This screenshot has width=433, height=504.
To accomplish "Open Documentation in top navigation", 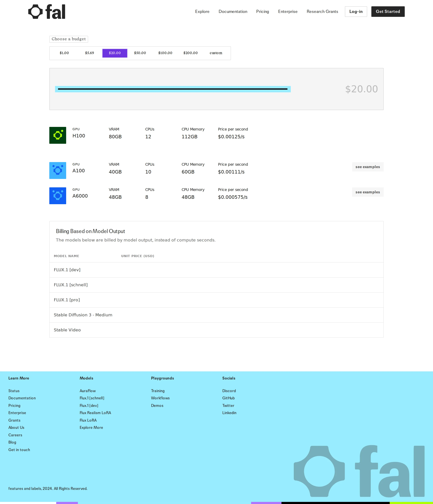I will tap(233, 11).
